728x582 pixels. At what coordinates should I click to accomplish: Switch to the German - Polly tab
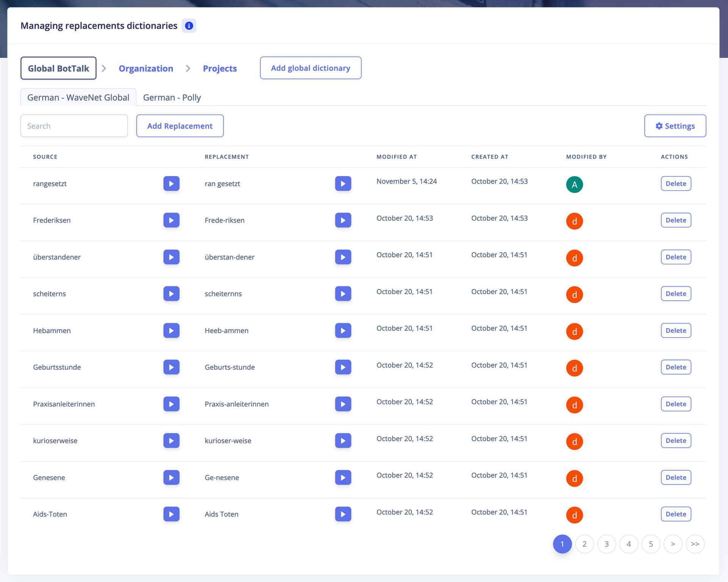[172, 97]
